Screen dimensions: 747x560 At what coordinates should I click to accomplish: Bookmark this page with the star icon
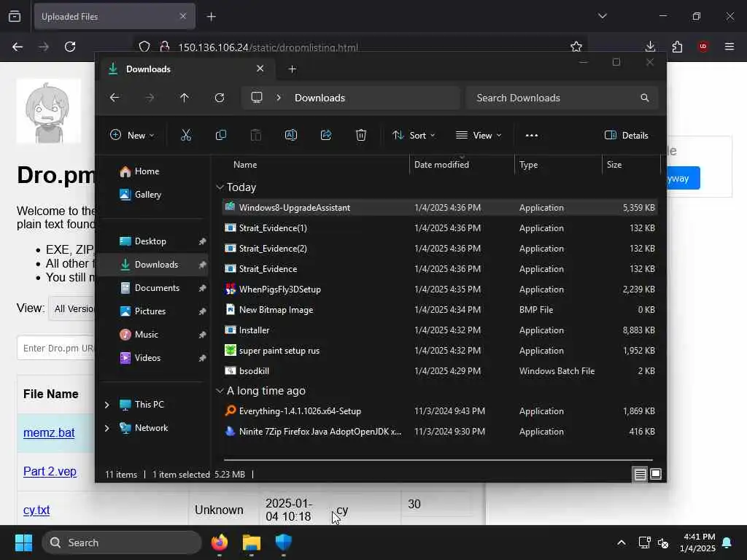(576, 47)
